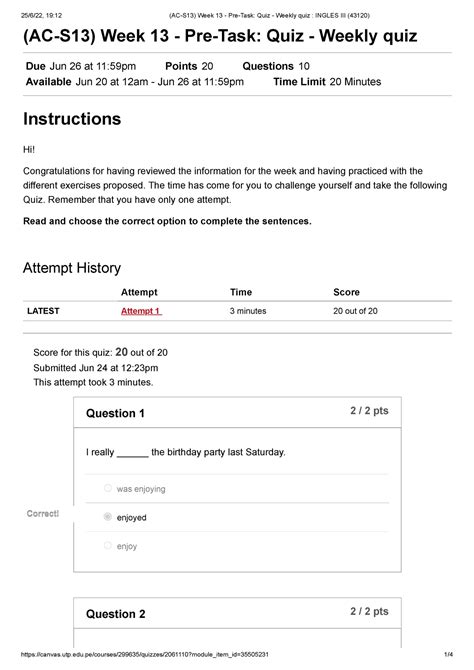Screen dimensions: 474x670
Task: Click the Instructions heading
Action: [72, 119]
